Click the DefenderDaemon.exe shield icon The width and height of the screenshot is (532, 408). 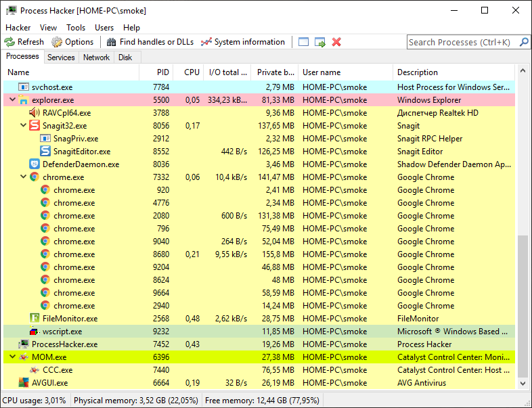click(35, 164)
